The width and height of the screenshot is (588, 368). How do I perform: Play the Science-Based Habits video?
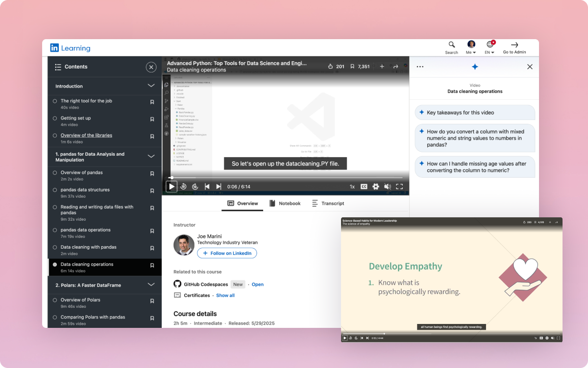(x=345, y=338)
